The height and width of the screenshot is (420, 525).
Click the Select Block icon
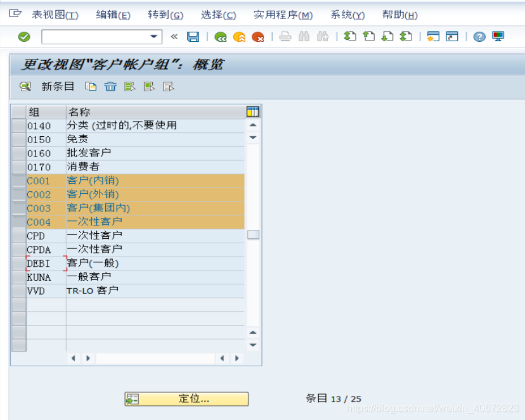(x=150, y=87)
